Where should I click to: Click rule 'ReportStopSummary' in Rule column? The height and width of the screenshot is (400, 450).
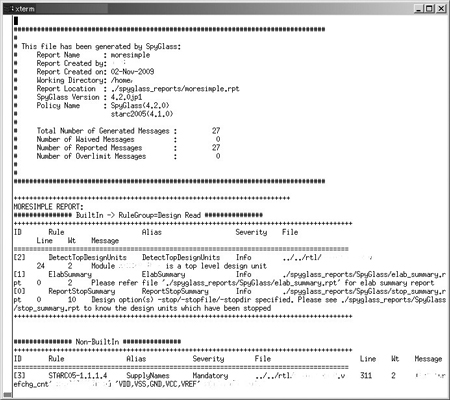(x=82, y=291)
